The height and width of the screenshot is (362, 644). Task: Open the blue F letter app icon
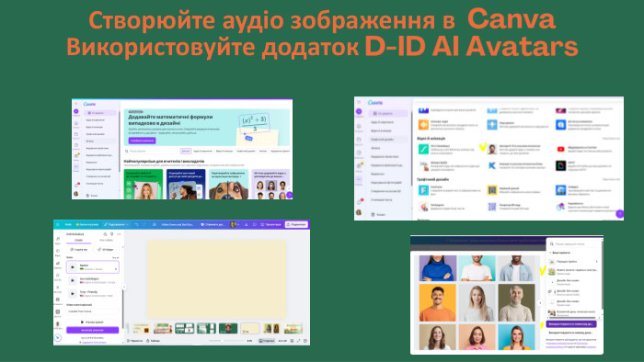click(x=423, y=190)
